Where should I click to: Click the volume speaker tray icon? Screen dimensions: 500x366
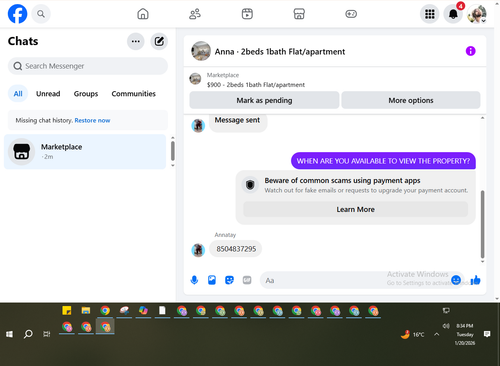click(x=446, y=326)
